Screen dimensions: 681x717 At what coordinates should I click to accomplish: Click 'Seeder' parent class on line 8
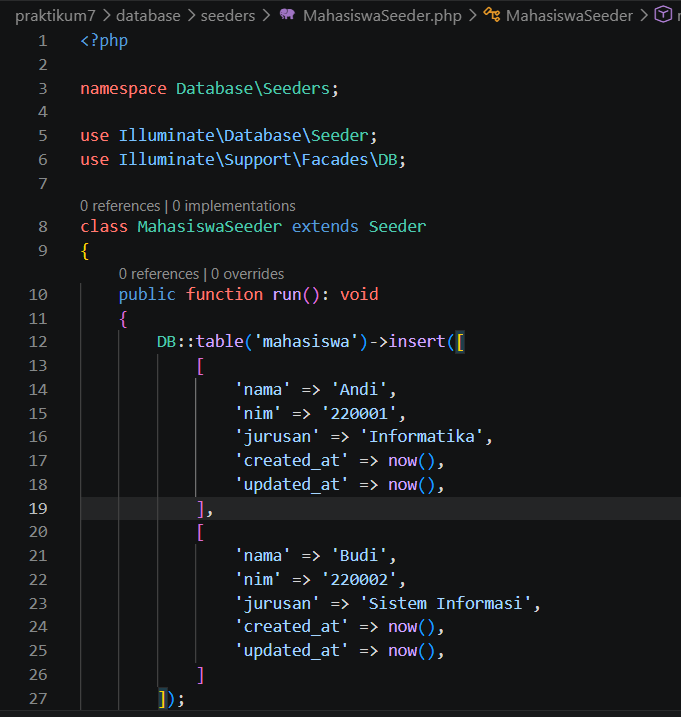[x=397, y=226]
